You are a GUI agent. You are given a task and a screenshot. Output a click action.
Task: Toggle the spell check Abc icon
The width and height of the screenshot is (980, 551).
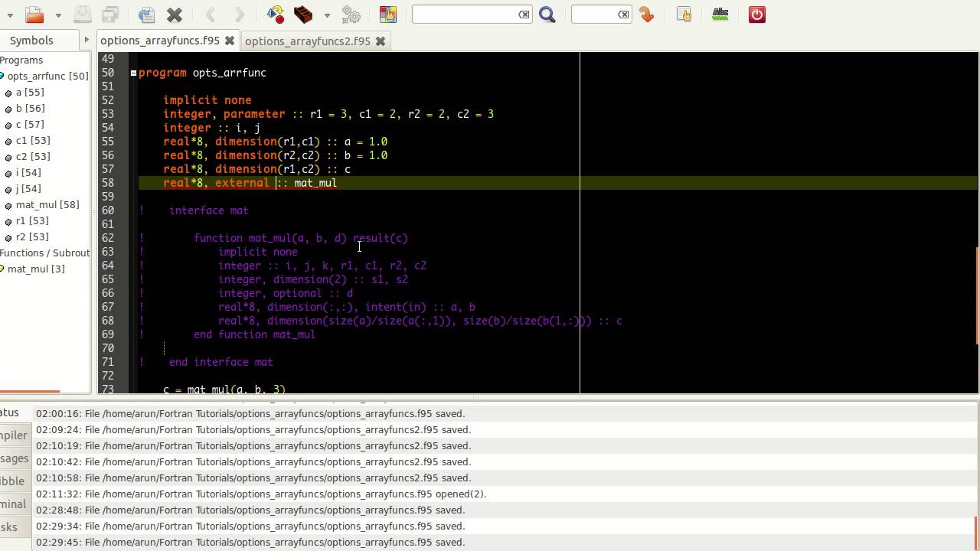(x=720, y=15)
